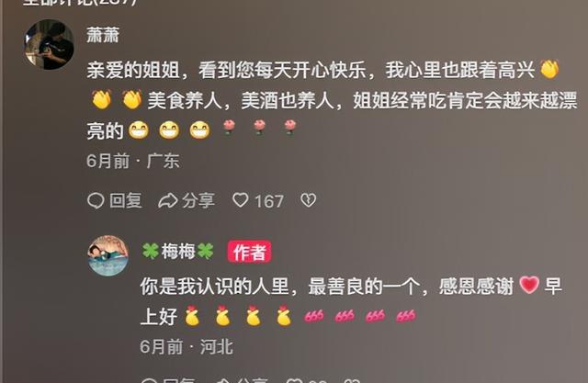The width and height of the screenshot is (588, 383).
Task: Click the red heart emoji in 梅梅's reply
Action: [529, 285]
